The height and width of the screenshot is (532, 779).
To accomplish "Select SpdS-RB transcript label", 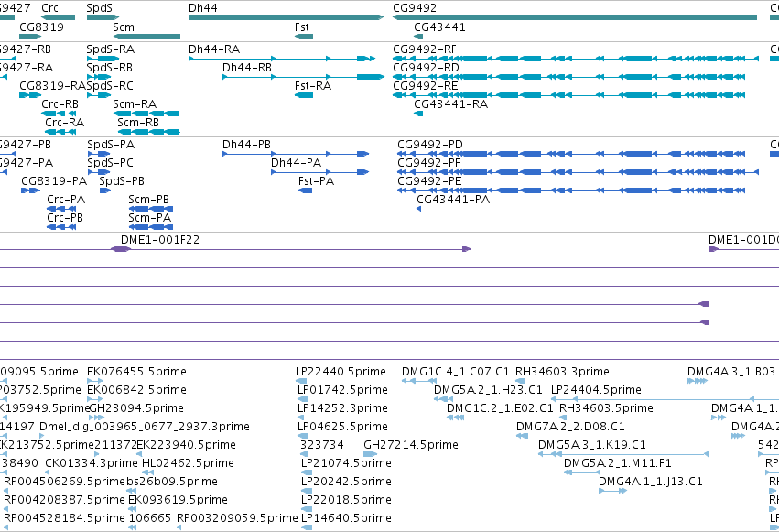I will click(x=109, y=68).
